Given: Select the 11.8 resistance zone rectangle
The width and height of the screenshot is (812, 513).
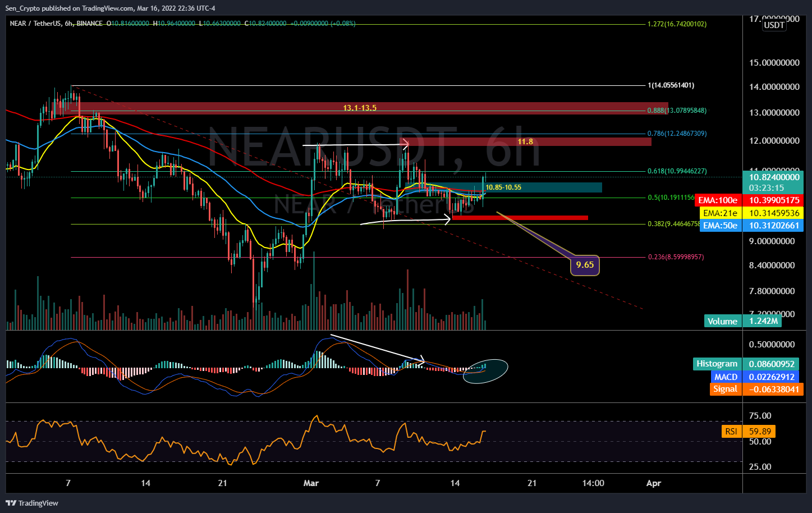Looking at the screenshot, I should tap(525, 141).
